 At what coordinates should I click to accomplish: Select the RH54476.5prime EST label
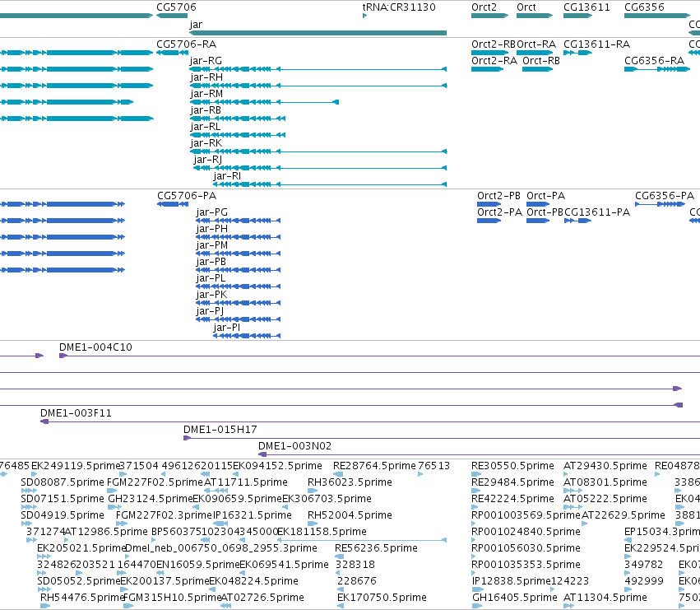pos(82,598)
